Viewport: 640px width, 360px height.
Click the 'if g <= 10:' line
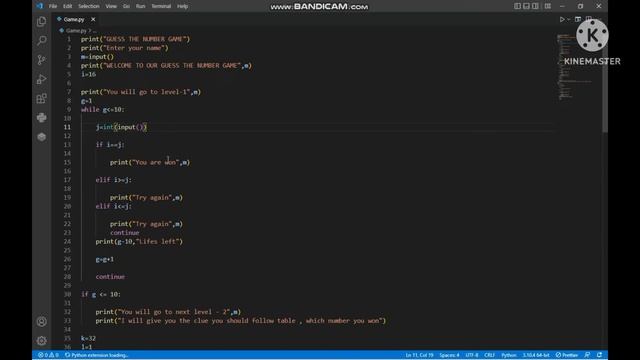point(101,294)
